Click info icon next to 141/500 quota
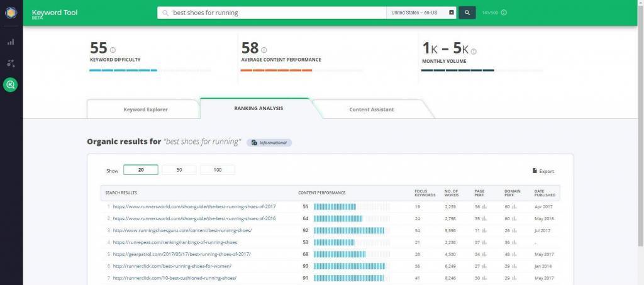 pos(504,13)
